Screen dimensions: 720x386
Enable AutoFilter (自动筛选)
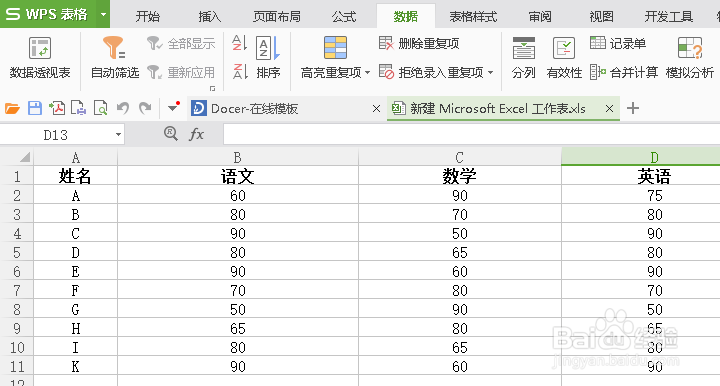(114, 58)
